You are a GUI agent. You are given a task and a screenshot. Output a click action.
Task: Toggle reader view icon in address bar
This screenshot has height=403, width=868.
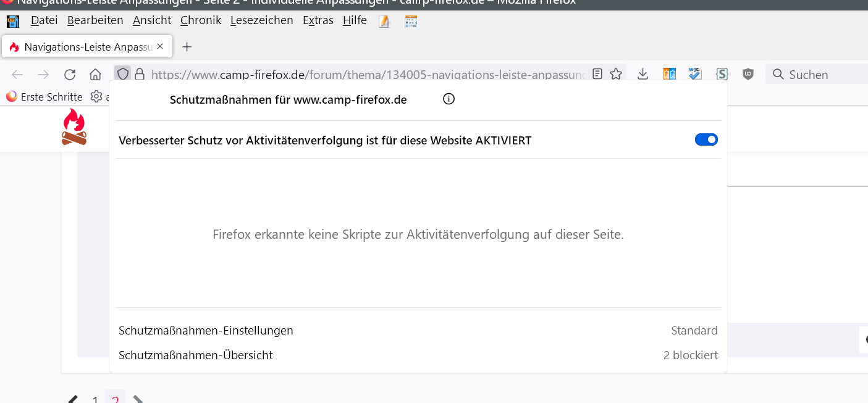(597, 74)
